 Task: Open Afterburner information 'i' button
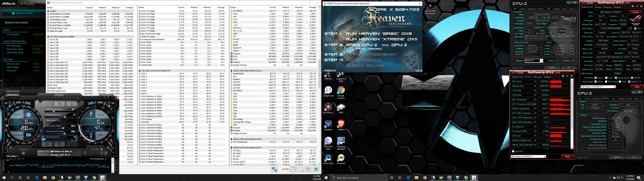(x=72, y=104)
